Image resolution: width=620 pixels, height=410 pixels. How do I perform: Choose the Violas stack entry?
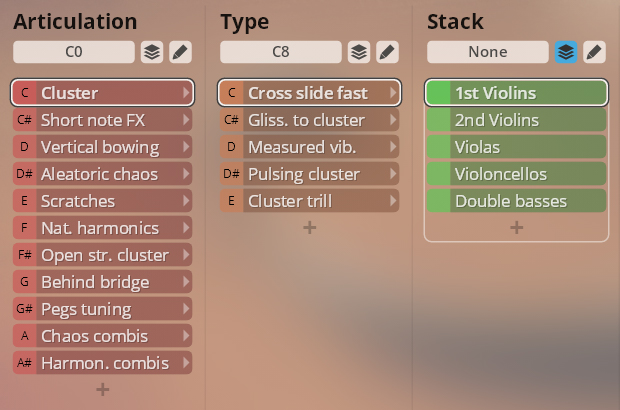tap(516, 147)
